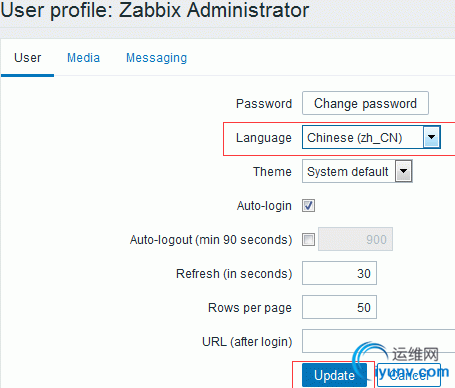455x388 pixels.
Task: Click the Theme dropdown arrow button
Action: click(403, 171)
